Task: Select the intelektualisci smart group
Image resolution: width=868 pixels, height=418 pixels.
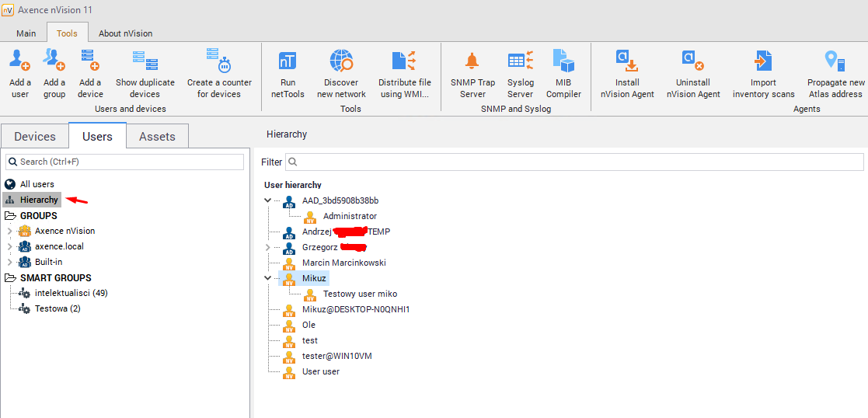Action: pos(71,293)
